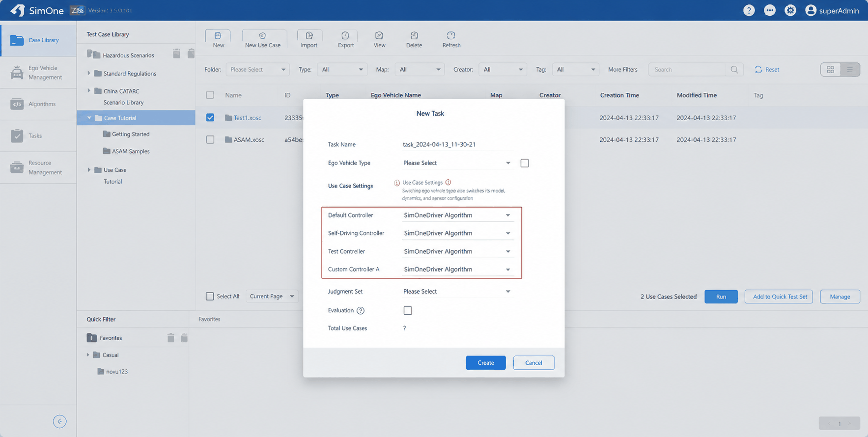The height and width of the screenshot is (437, 868).
Task: Click the Evaluation help question icon
Action: [x=361, y=311]
